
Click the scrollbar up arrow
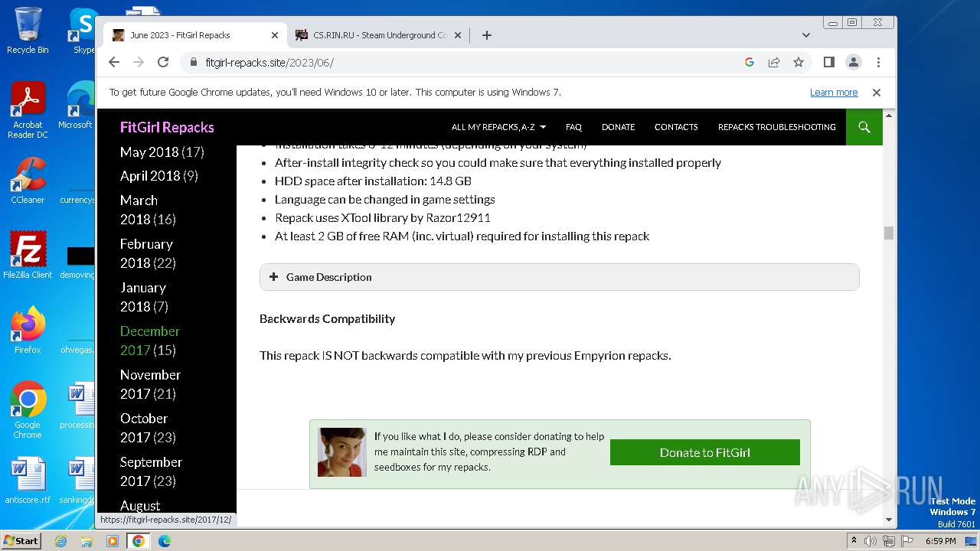pos(888,116)
